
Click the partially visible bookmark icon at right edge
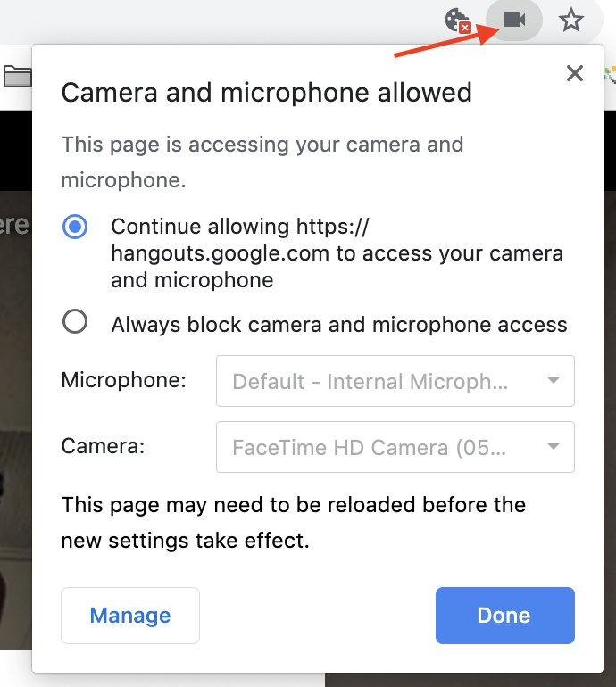[610, 77]
